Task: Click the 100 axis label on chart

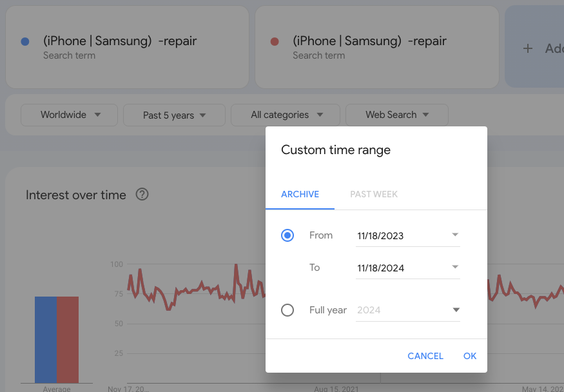Action: pos(117,264)
